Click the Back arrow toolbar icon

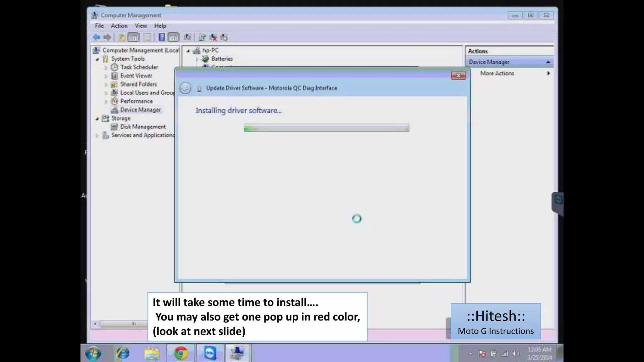pyautogui.click(x=97, y=37)
